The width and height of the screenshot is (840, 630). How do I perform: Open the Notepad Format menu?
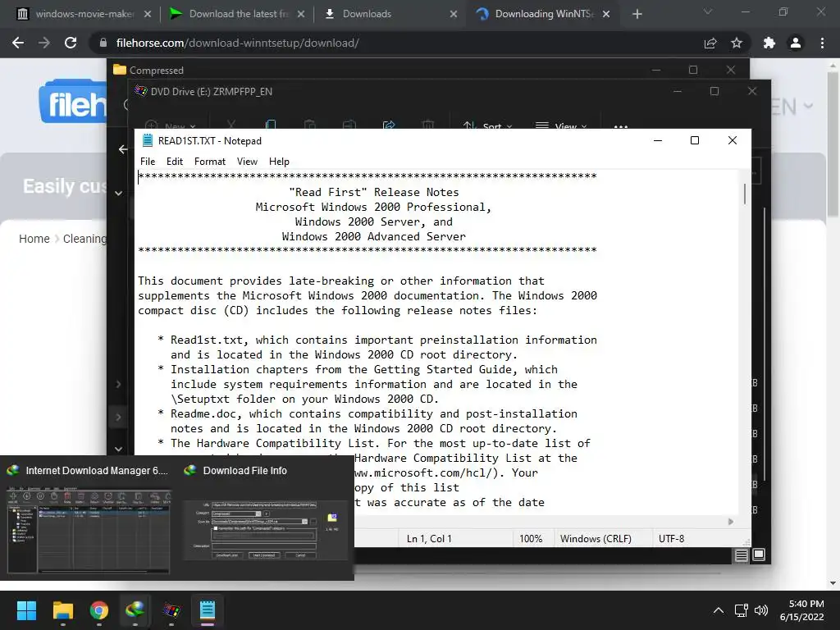point(209,162)
